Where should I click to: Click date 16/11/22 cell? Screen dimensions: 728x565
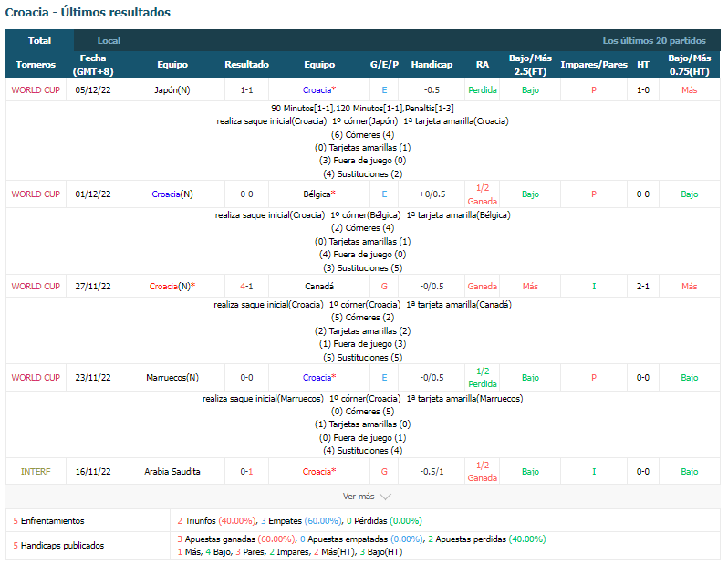pyautogui.click(x=93, y=471)
